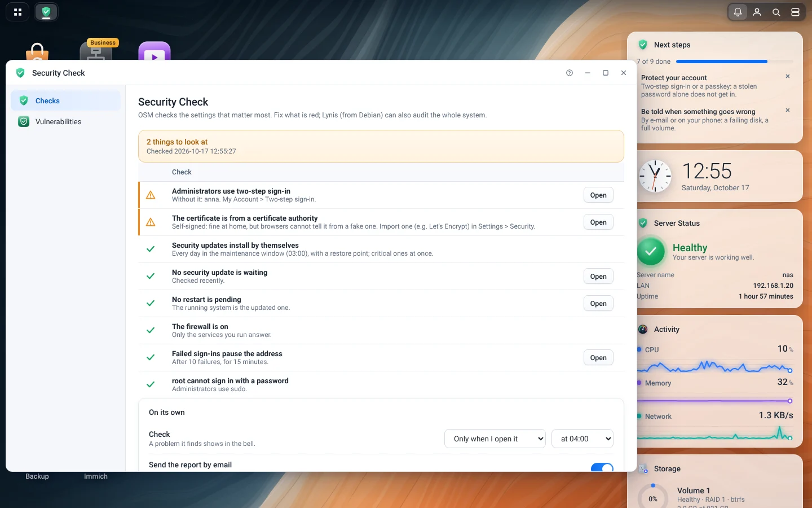Click the green Healthy status icon
Screen dimensions: 812x508
(651, 251)
